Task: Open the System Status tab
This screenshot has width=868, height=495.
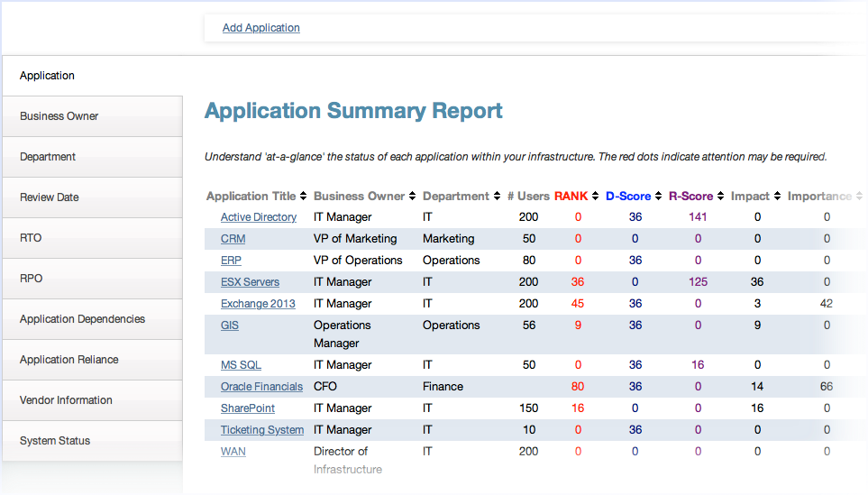Action: click(x=93, y=441)
